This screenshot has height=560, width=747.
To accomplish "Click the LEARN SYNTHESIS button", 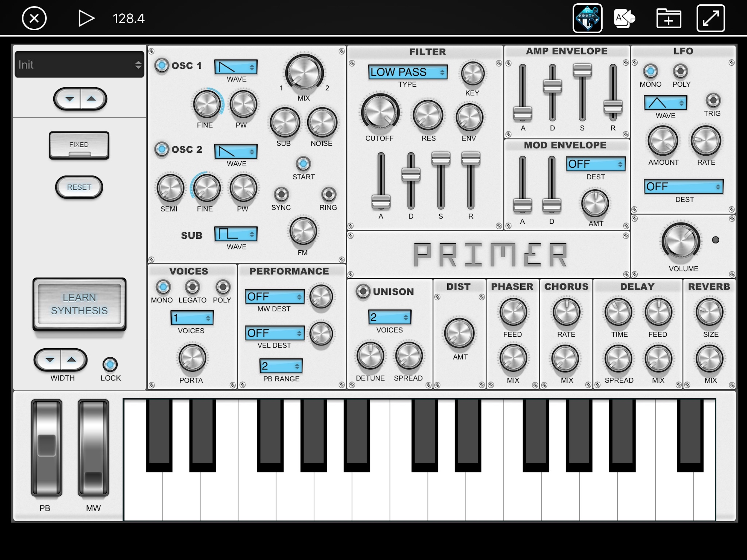I will (79, 304).
